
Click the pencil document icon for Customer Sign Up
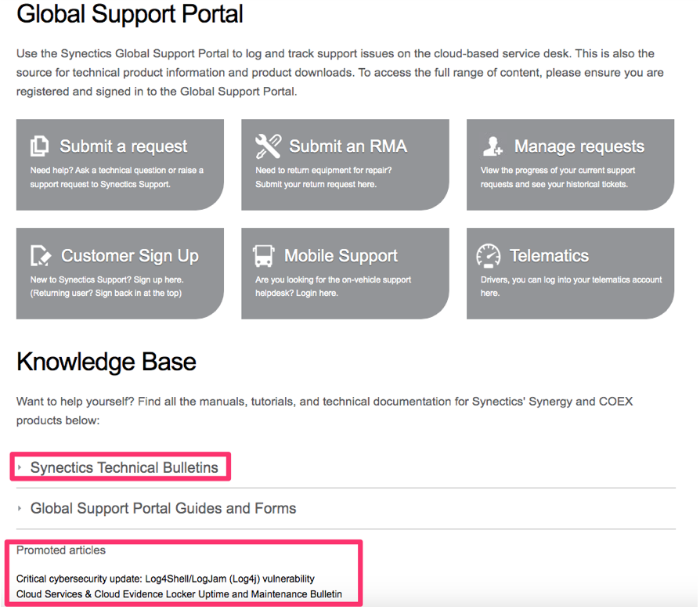click(41, 255)
